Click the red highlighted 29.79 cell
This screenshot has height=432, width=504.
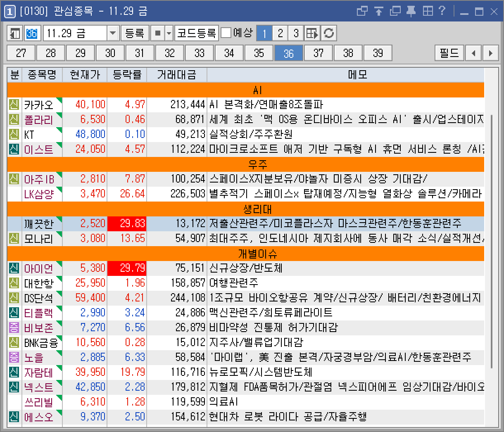coord(127,268)
